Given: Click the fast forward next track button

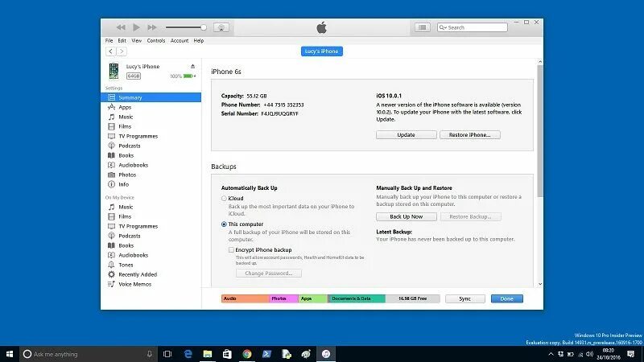Looking at the screenshot, I should [152, 27].
